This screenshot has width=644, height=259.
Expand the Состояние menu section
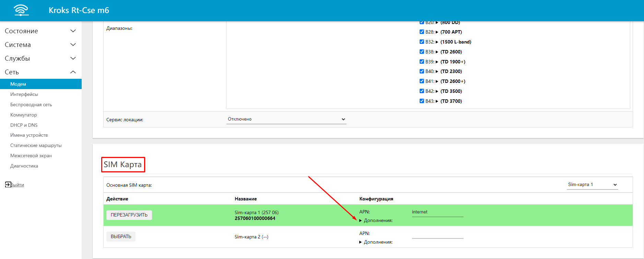[x=40, y=31]
